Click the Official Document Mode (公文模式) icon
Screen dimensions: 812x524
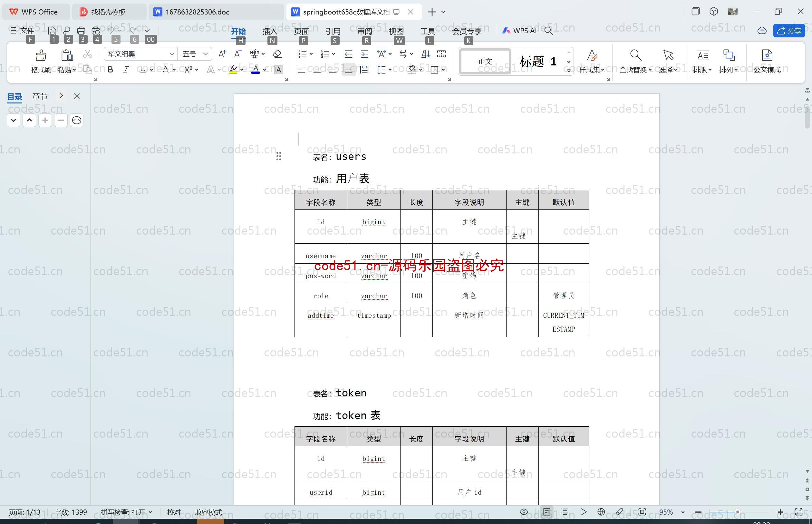[x=767, y=55]
